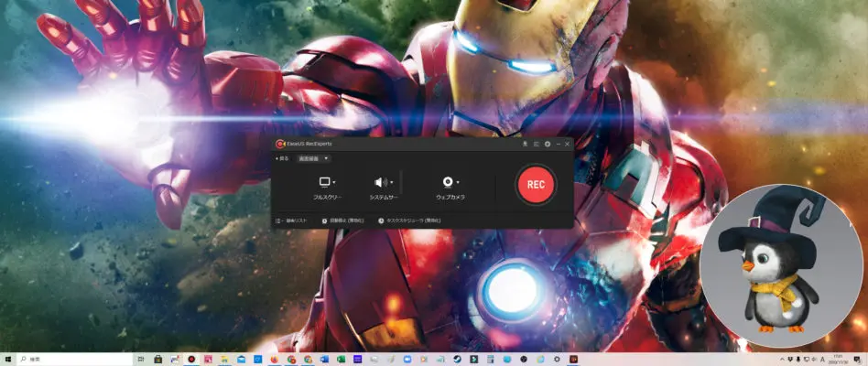868x366 pixels.
Task: Click the IME A input indicator
Action: 822,360
